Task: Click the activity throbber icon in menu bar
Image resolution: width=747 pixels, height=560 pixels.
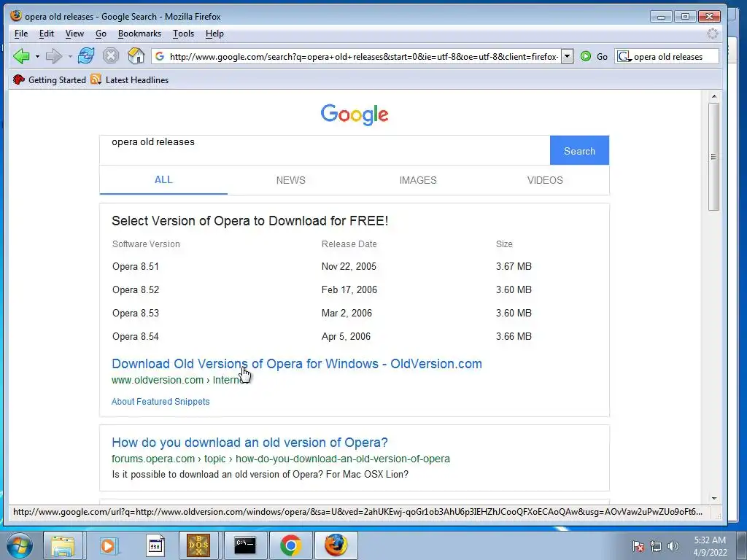Action: click(712, 34)
